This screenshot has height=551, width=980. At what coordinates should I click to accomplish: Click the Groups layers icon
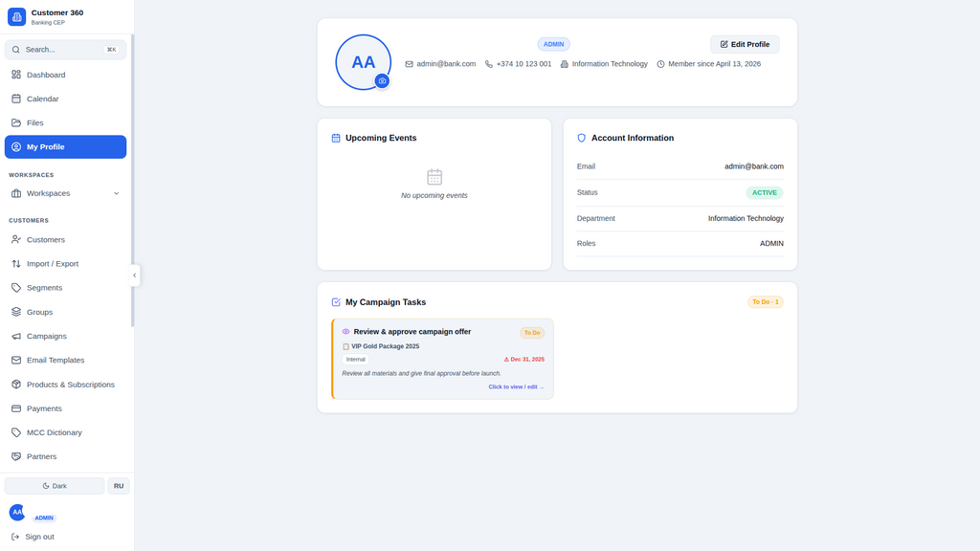[16, 312]
